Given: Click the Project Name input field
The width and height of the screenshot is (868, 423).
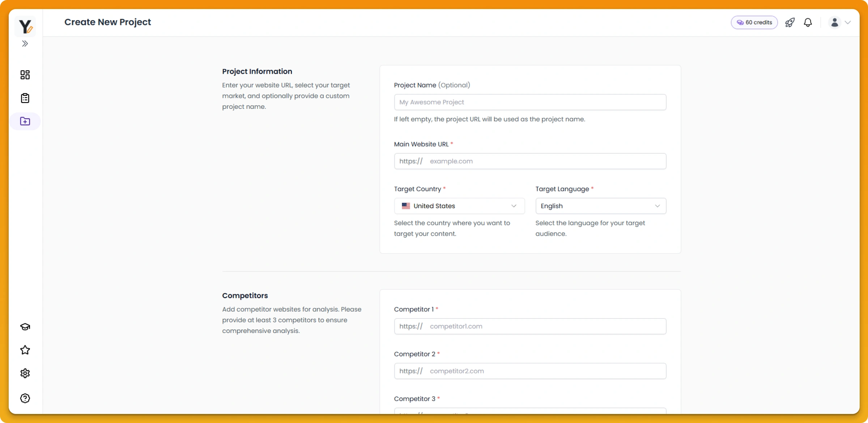Looking at the screenshot, I should 530,102.
